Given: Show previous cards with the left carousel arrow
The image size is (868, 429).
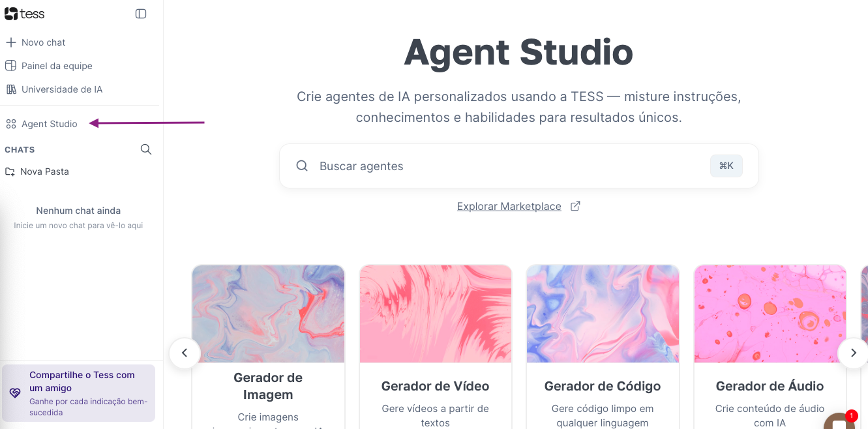Looking at the screenshot, I should click(185, 353).
